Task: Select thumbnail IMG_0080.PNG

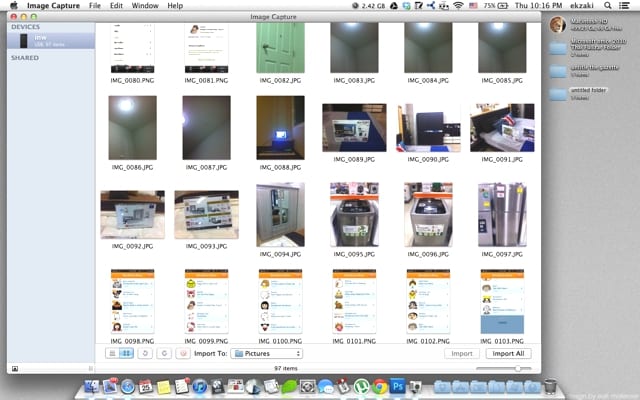Action: pos(132,48)
